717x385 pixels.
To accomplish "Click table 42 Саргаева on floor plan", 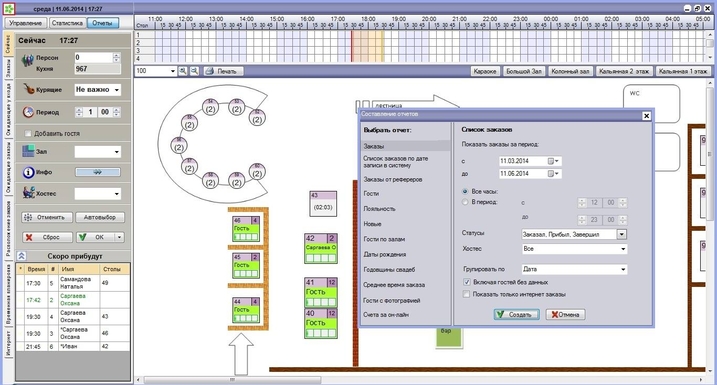I will tap(321, 248).
